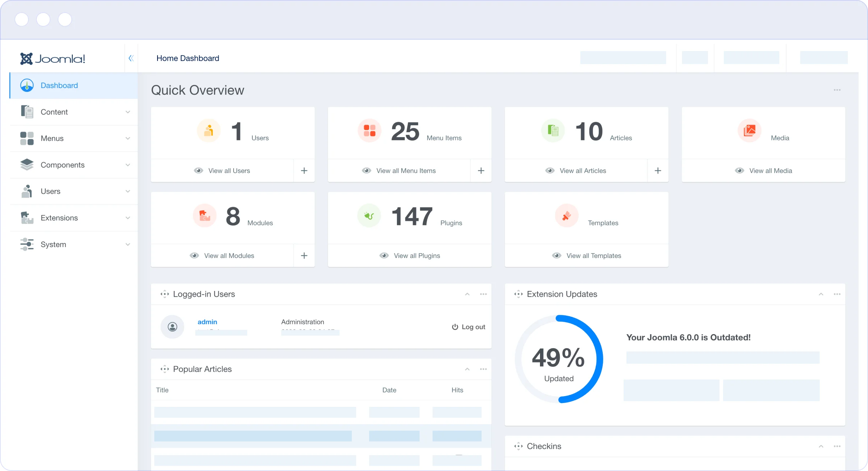This screenshot has width=868, height=471.
Task: Click the Plugins plug icon
Action: [x=369, y=216]
